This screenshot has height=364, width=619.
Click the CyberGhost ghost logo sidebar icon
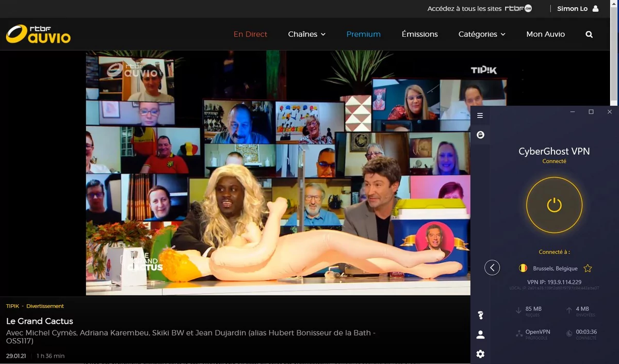pos(480,135)
